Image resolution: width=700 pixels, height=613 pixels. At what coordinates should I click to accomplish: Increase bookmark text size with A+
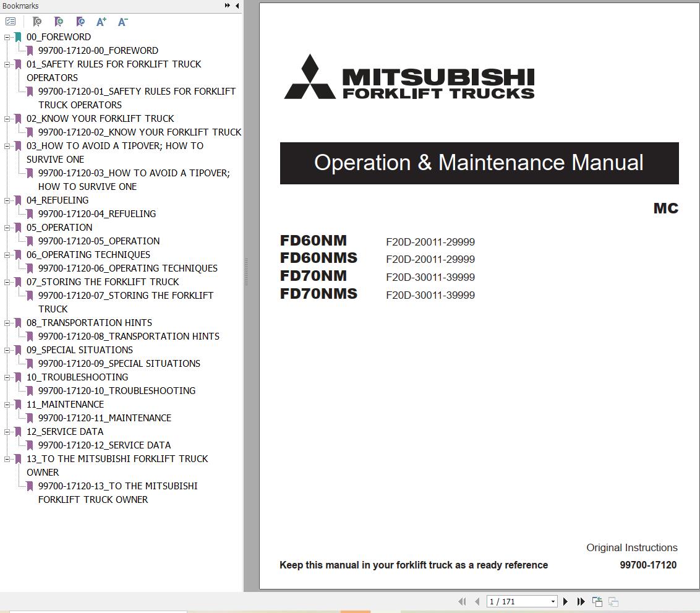[x=101, y=22]
